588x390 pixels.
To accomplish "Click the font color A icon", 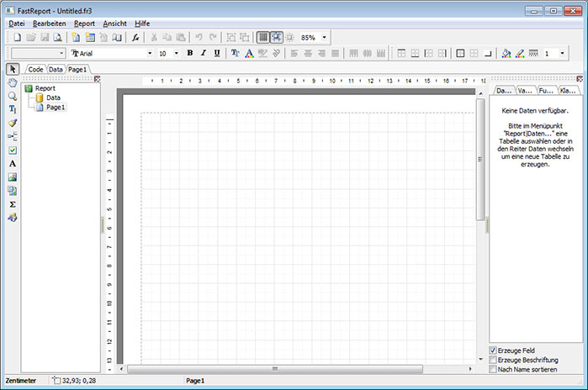I will pyautogui.click(x=249, y=53).
